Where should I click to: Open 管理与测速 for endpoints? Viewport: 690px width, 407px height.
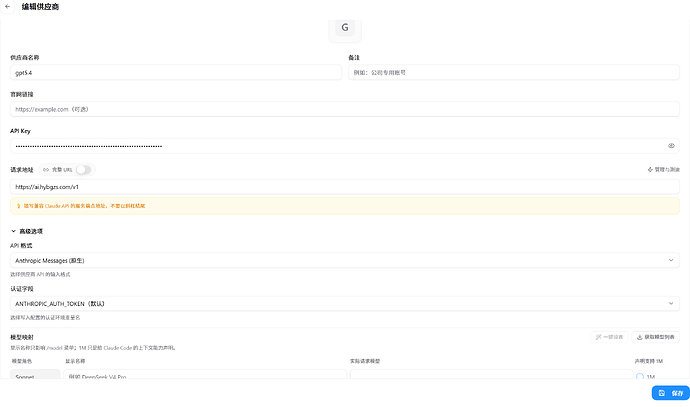(x=664, y=169)
